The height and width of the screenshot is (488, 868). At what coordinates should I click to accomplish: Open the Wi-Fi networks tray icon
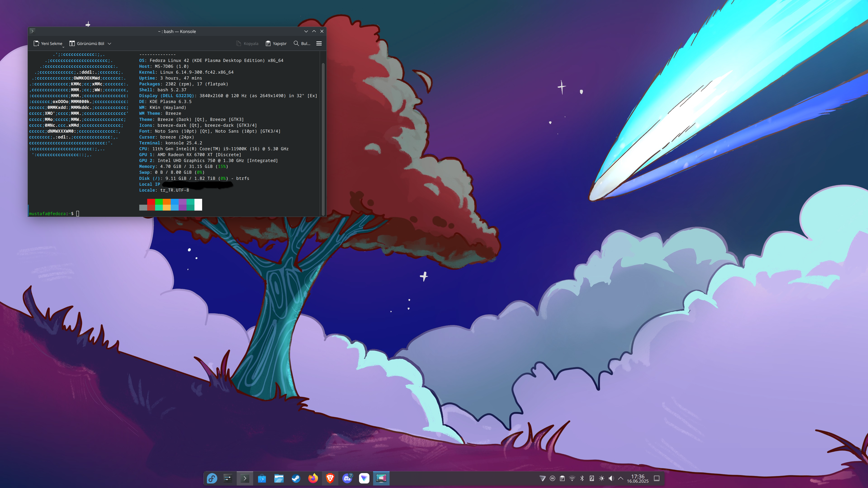[572, 478]
